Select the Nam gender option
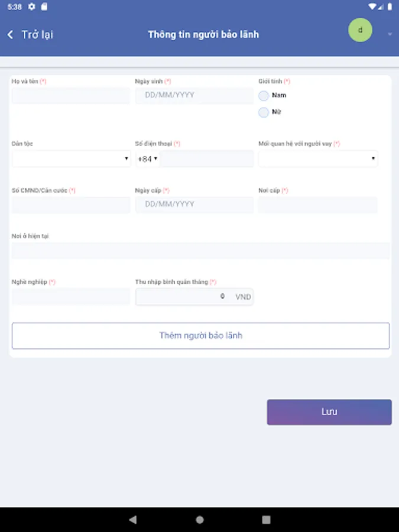This screenshot has width=399, height=532. pos(264,96)
